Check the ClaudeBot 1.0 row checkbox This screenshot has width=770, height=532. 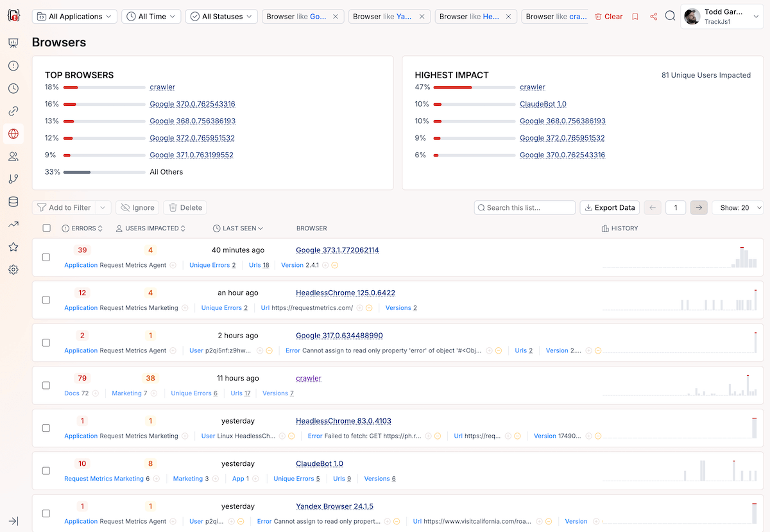[46, 470]
